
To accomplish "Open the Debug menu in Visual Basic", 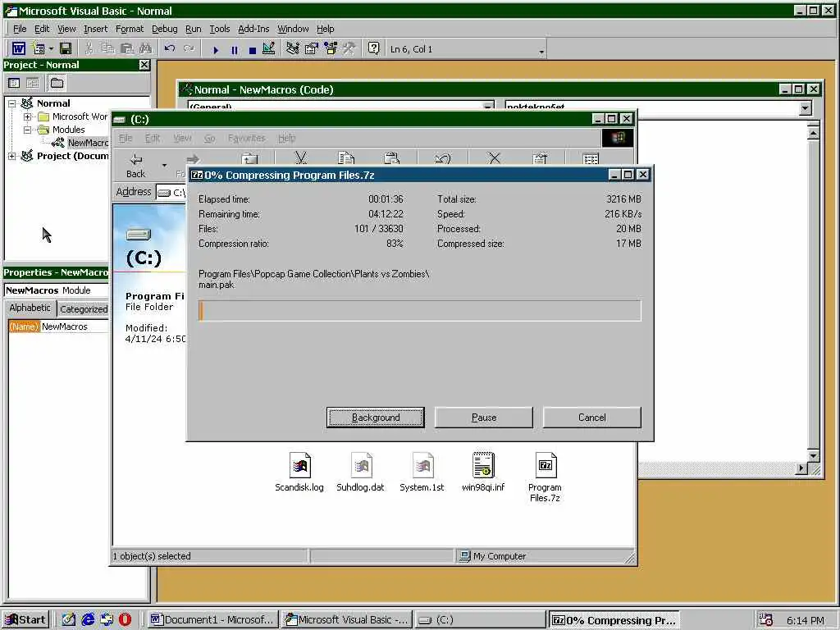I will click(164, 29).
